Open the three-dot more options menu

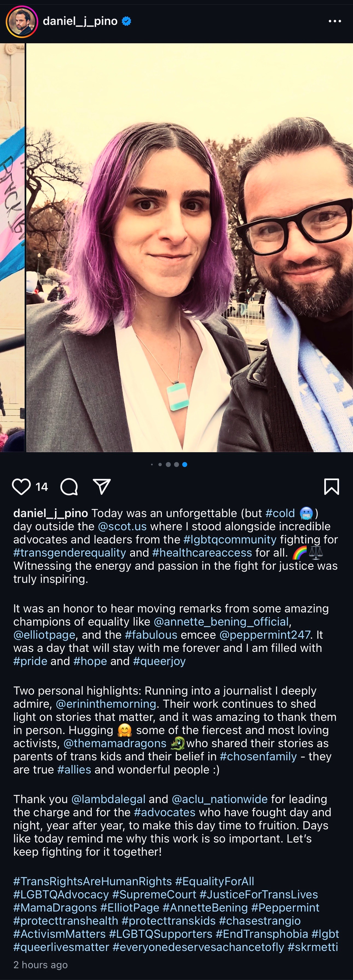point(335,21)
